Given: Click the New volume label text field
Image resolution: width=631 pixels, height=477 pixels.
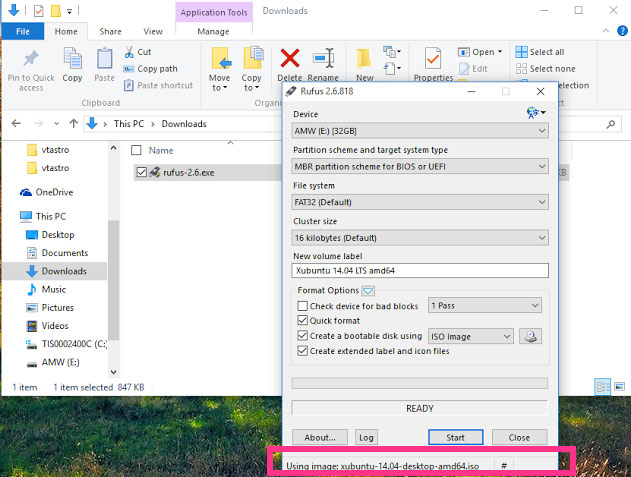Looking at the screenshot, I should click(420, 271).
